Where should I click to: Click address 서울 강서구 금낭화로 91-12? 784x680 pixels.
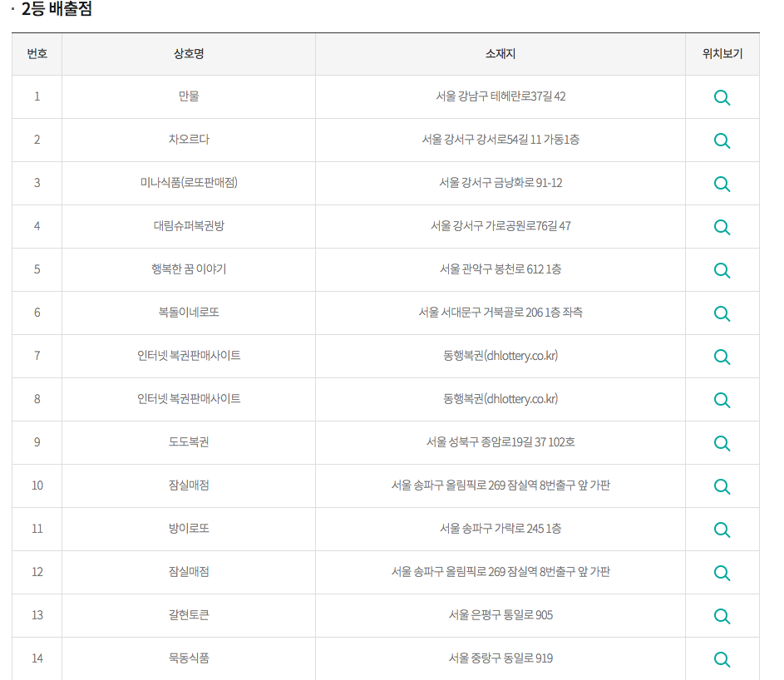(x=500, y=183)
